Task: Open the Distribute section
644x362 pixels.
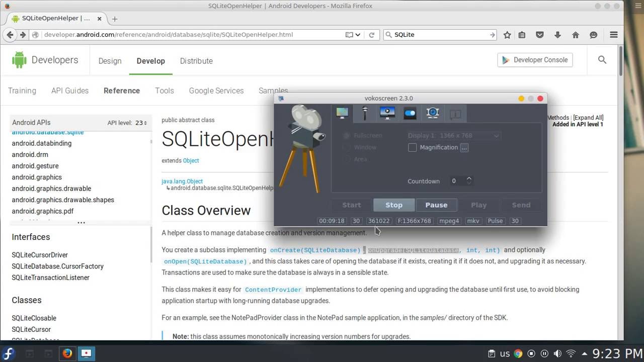Action: click(x=196, y=61)
